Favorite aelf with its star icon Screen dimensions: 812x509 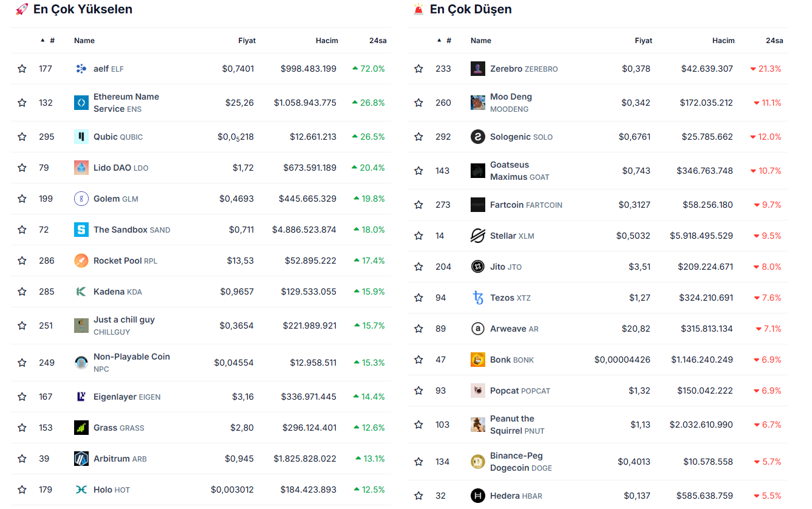pyautogui.click(x=22, y=69)
